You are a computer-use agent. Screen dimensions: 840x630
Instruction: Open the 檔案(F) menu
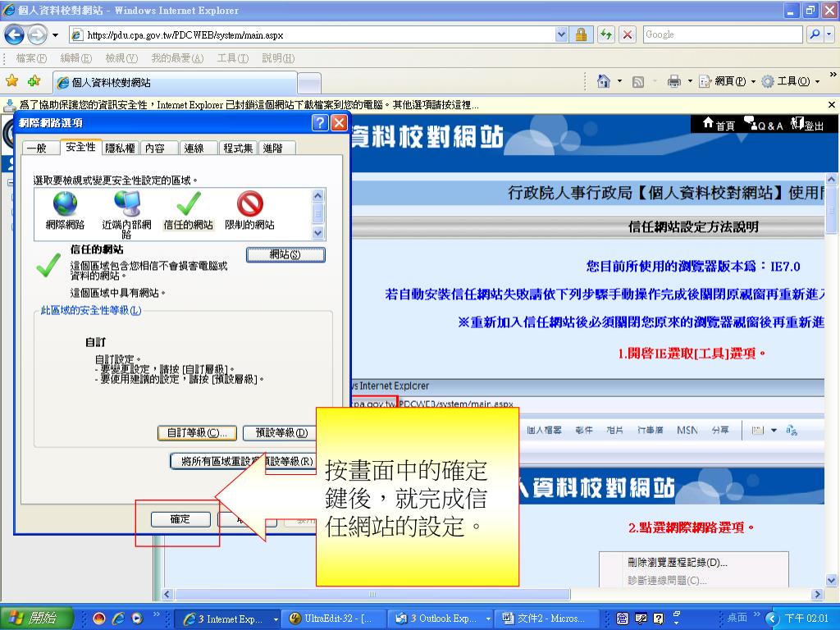point(31,58)
